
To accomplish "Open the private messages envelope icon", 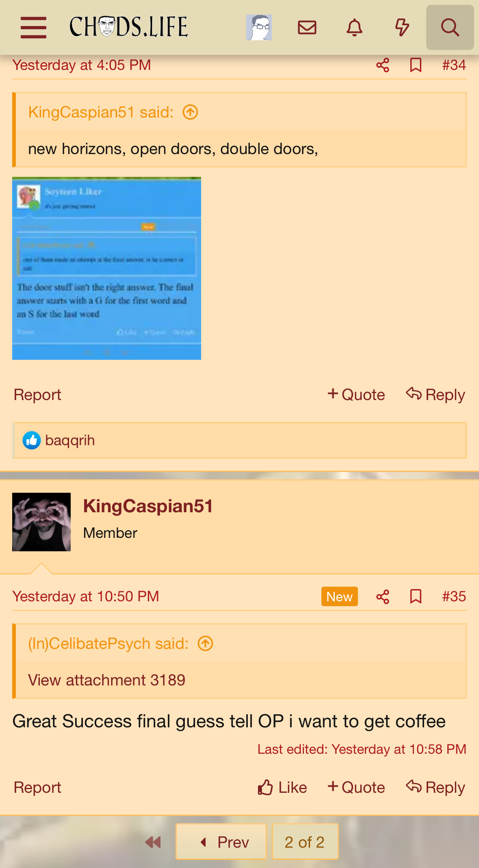I will coord(307,28).
